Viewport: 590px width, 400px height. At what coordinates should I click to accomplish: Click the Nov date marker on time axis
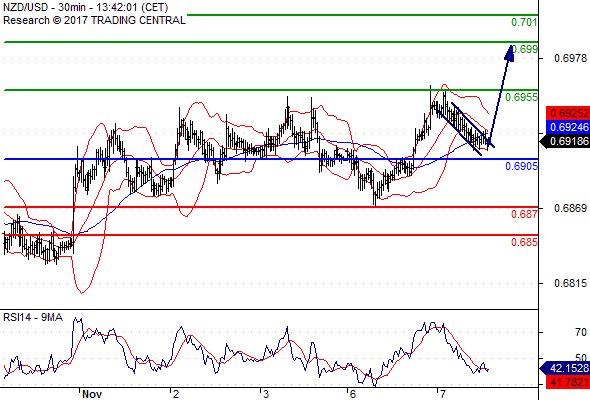point(92,394)
